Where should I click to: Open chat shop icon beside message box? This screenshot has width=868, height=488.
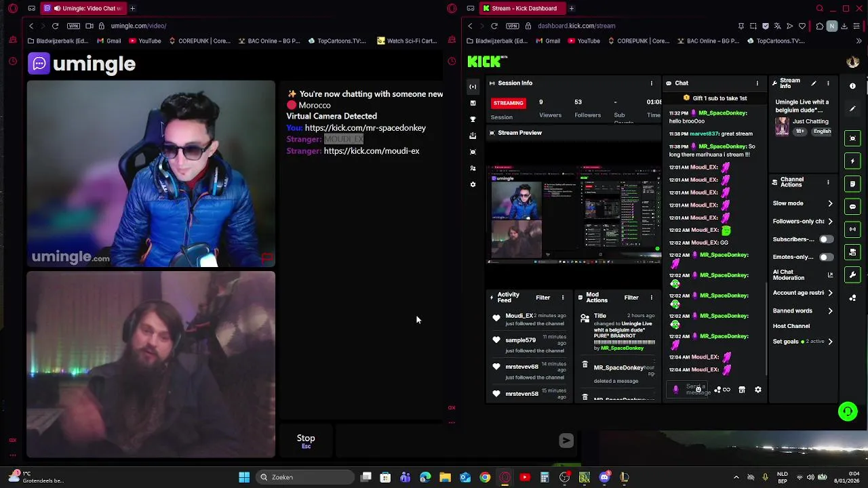pyautogui.click(x=741, y=390)
